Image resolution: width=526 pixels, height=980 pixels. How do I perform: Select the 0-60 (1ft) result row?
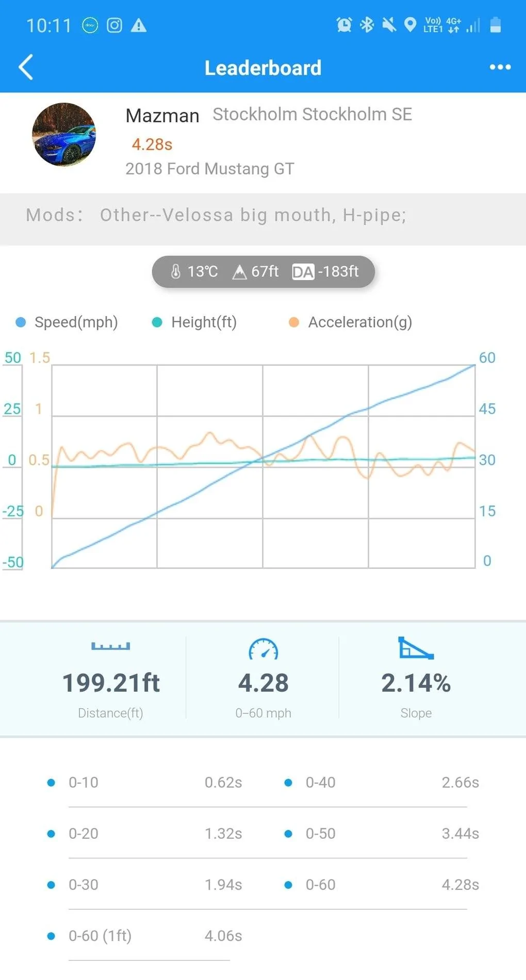(x=144, y=936)
